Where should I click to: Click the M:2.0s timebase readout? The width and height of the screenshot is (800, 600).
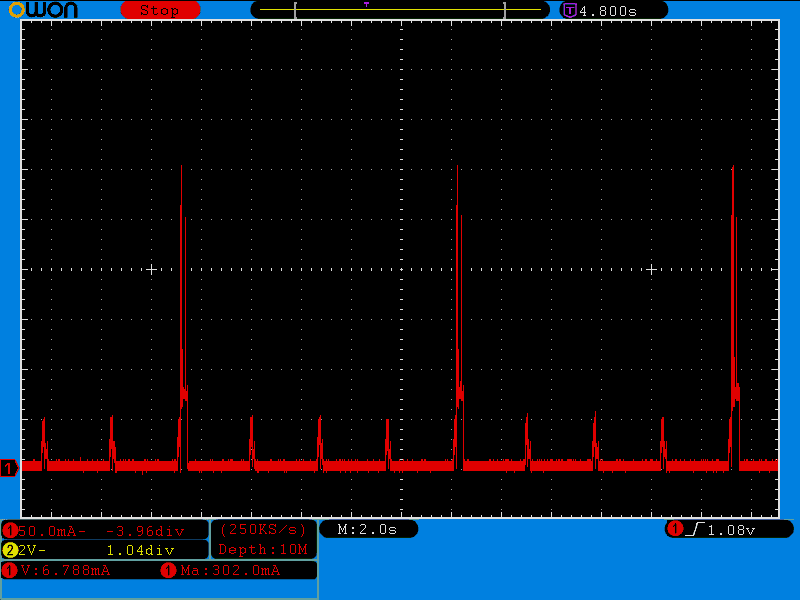pyautogui.click(x=367, y=529)
